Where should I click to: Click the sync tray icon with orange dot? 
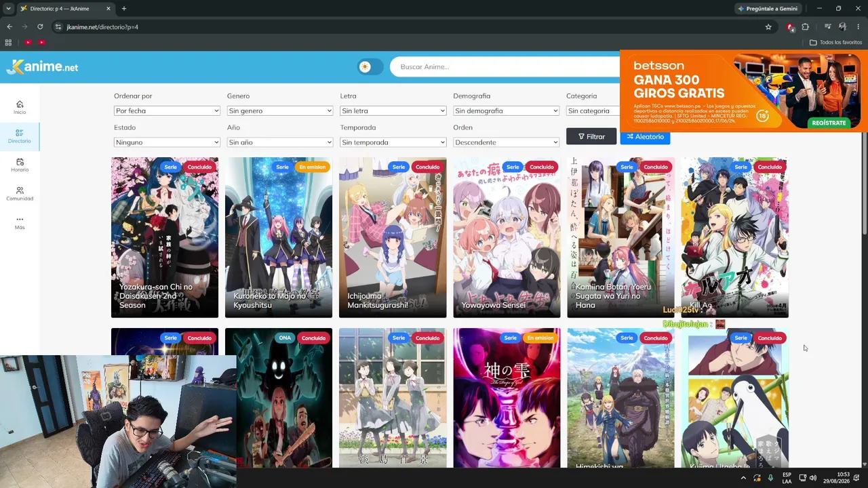click(x=757, y=478)
